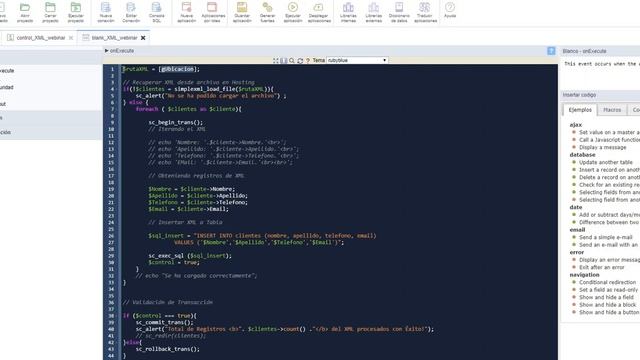Image resolution: width=640 pixels, height=360 pixels.
Task: Open the Ejemplos tab
Action: tap(580, 110)
